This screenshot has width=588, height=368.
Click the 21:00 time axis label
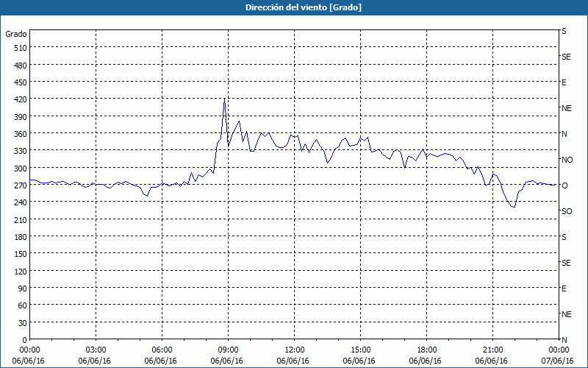pos(492,350)
